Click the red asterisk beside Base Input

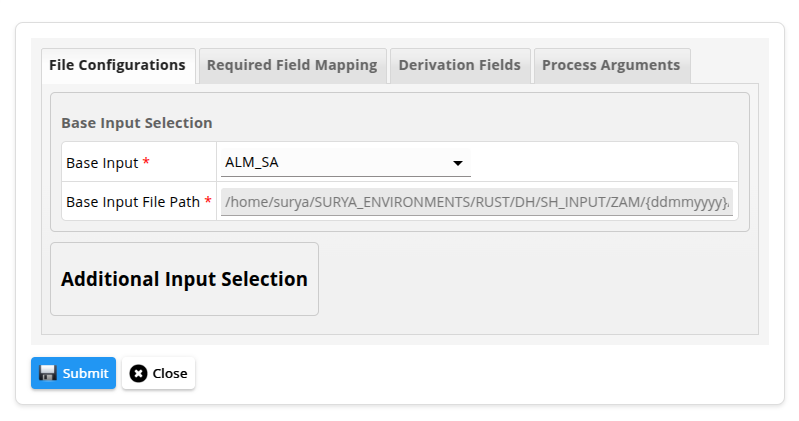pyautogui.click(x=146, y=162)
